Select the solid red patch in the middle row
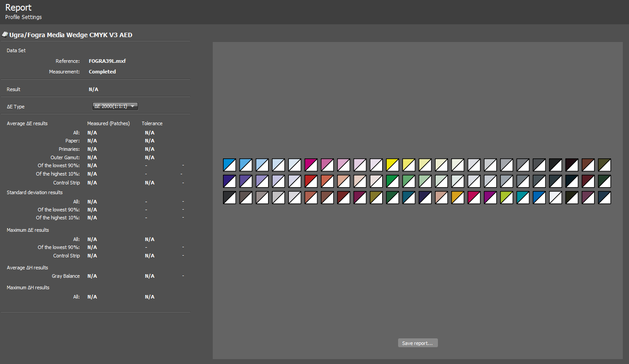 tap(311, 181)
